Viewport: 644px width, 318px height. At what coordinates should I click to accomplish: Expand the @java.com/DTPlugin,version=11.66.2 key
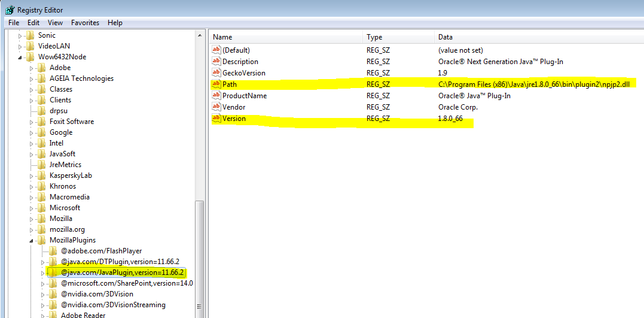pos(43,262)
